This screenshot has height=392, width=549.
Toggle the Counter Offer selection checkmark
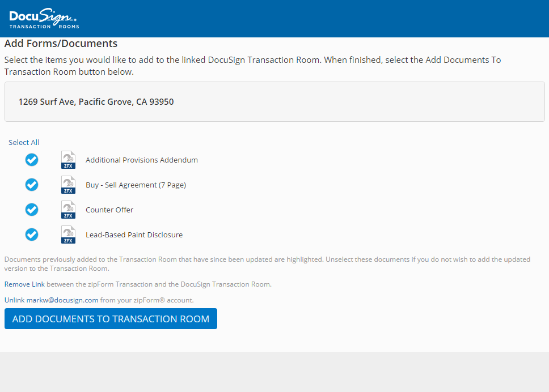(x=32, y=210)
